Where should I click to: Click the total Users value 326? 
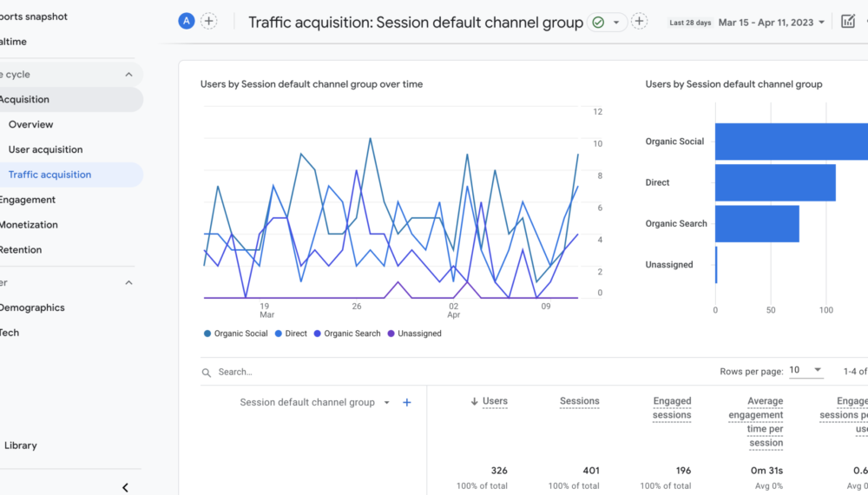pos(499,471)
